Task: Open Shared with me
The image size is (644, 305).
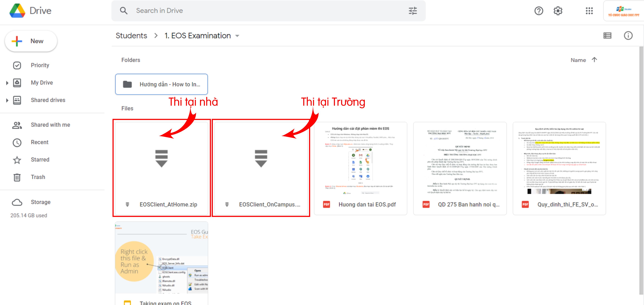Action: (x=50, y=125)
